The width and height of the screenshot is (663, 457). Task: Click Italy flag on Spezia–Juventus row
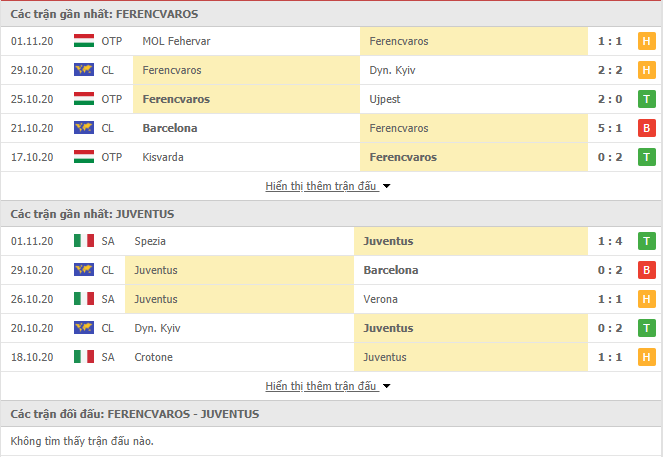coord(84,241)
